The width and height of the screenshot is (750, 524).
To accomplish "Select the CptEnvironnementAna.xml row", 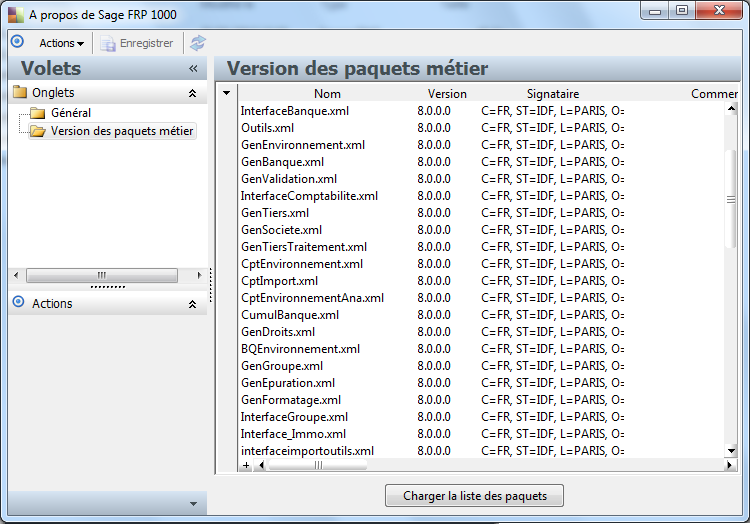I will 481,298.
